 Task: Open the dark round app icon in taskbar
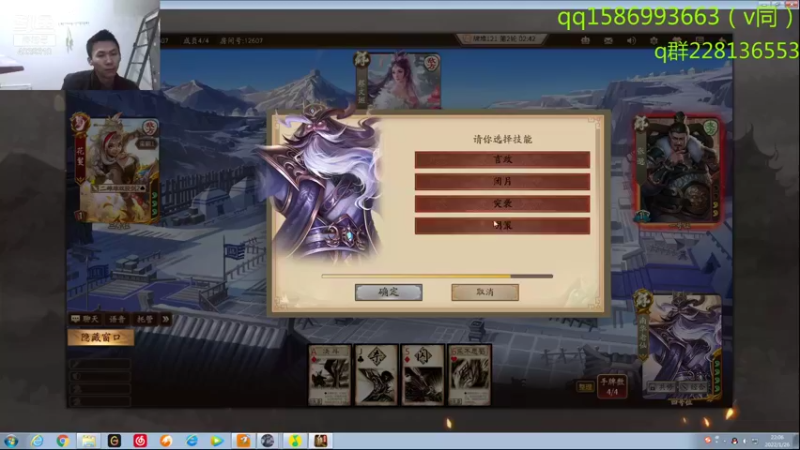[268, 441]
